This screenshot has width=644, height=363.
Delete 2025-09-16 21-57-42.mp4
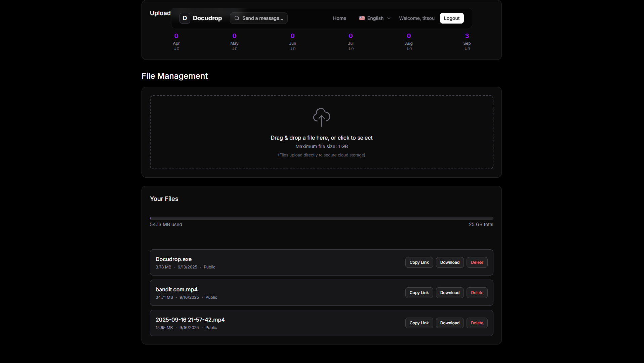point(477,323)
